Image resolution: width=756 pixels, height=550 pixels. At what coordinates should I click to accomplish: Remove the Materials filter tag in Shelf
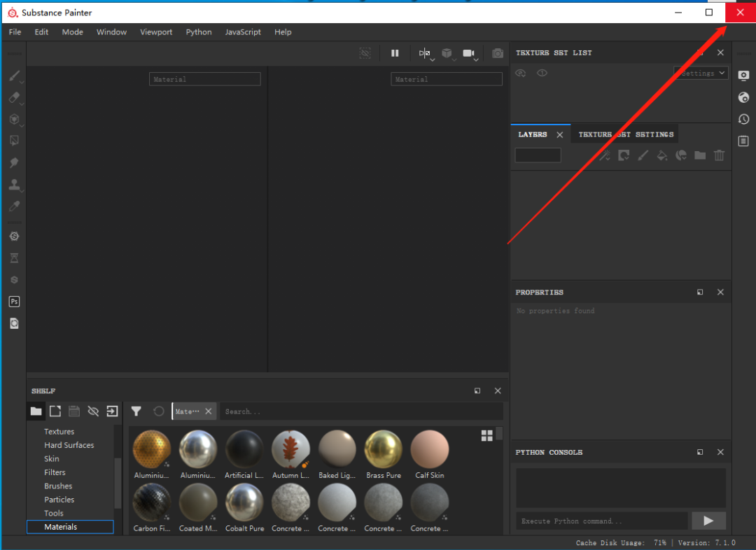click(x=209, y=411)
